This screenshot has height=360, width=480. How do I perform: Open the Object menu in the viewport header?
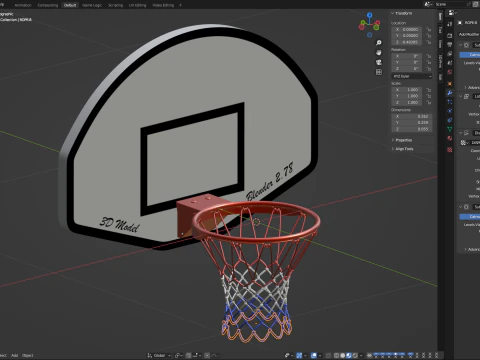point(28,355)
